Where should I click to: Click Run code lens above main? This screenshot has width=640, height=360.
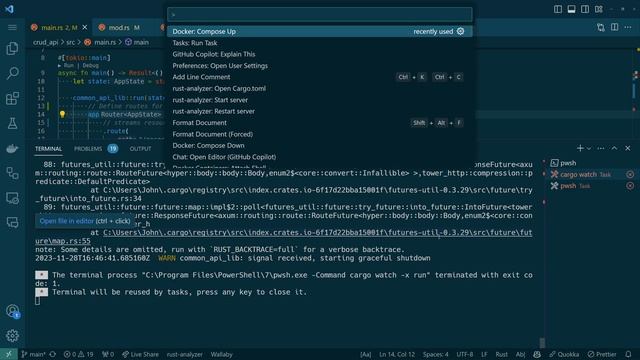click(69, 65)
